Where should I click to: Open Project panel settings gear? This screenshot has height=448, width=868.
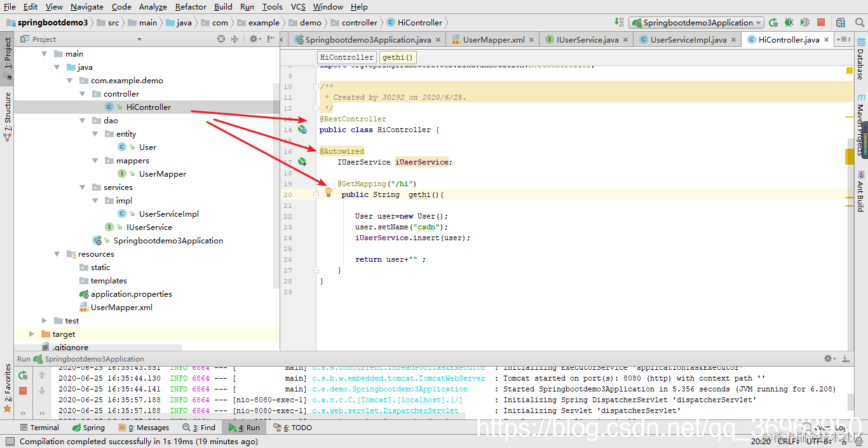[254, 39]
